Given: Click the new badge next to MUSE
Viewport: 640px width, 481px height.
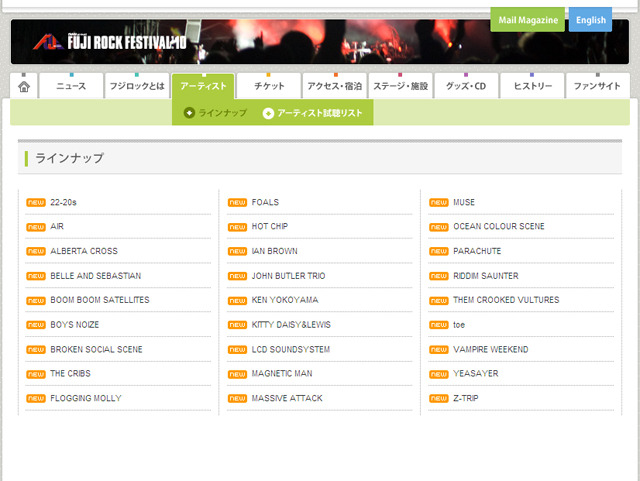Looking at the screenshot, I should [439, 203].
